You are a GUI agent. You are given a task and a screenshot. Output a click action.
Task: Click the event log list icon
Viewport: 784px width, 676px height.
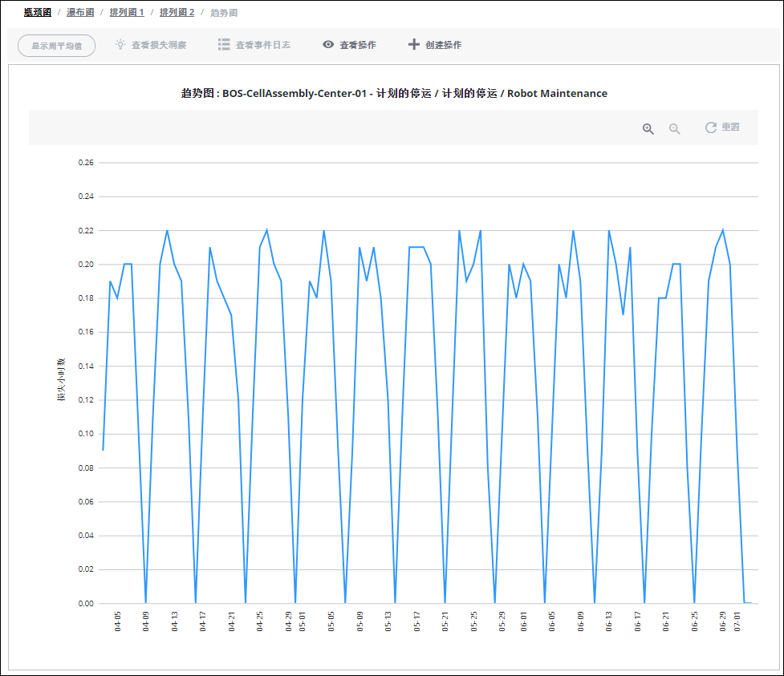click(x=224, y=44)
